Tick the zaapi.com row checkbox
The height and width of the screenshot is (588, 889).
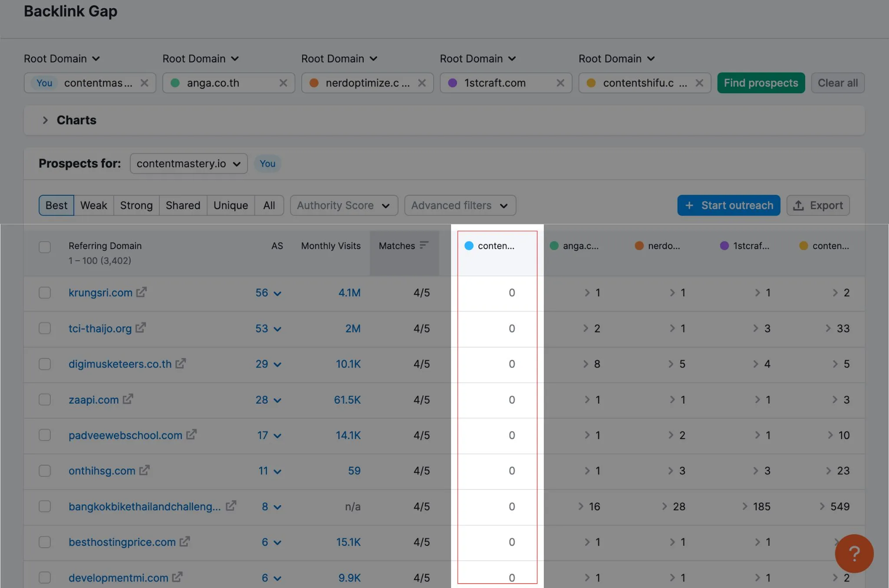(x=45, y=399)
